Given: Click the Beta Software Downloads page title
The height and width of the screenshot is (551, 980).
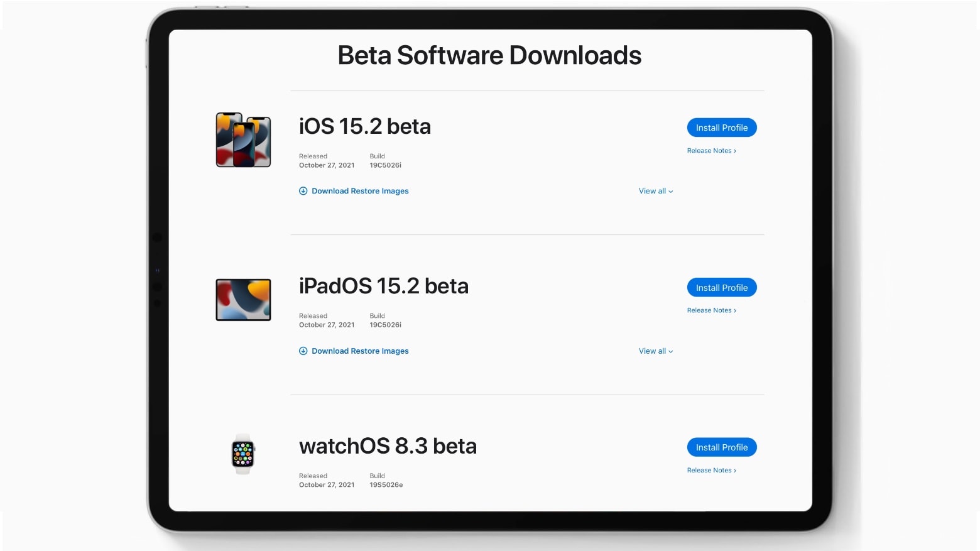Looking at the screenshot, I should coord(489,55).
